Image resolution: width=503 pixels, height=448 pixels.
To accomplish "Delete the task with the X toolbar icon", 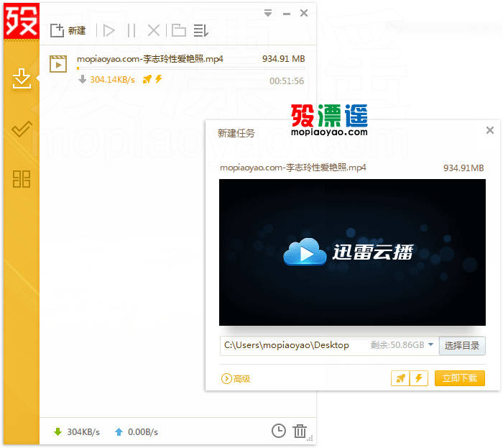I will pyautogui.click(x=154, y=31).
